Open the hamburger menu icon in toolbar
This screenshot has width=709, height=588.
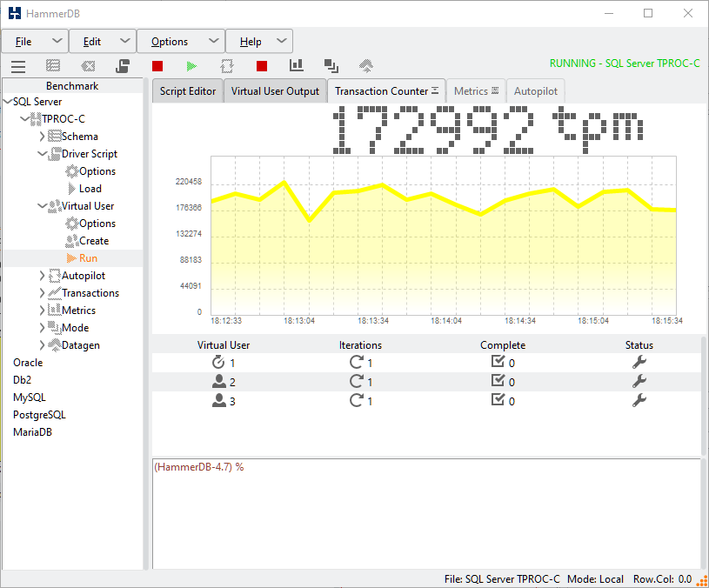pos(18,66)
